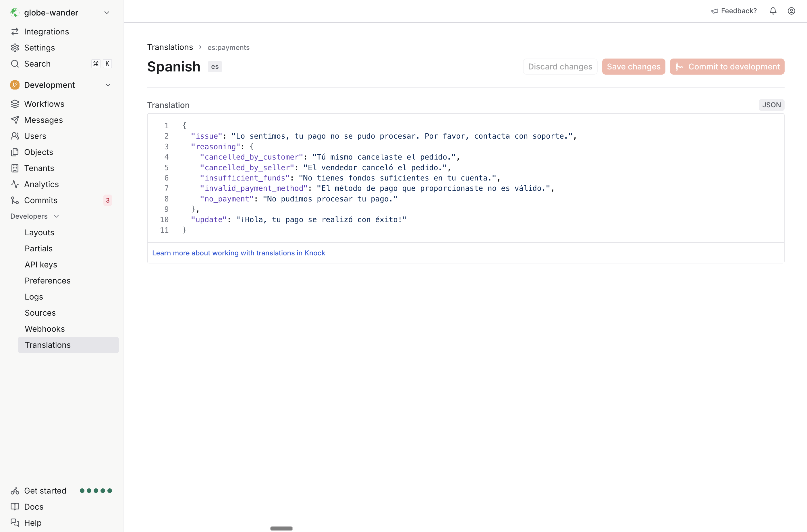Viewport: 807px width, 532px height.
Task: Open the Tenants section
Action: coord(39,168)
